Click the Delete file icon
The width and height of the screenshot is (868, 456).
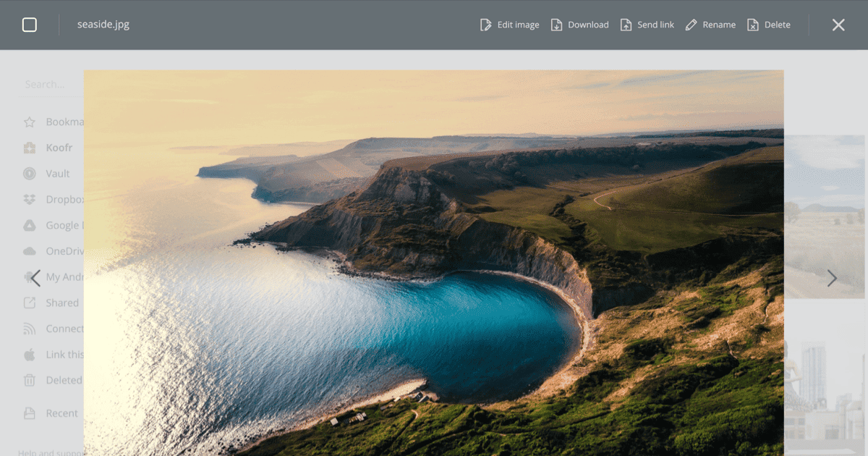(x=753, y=25)
